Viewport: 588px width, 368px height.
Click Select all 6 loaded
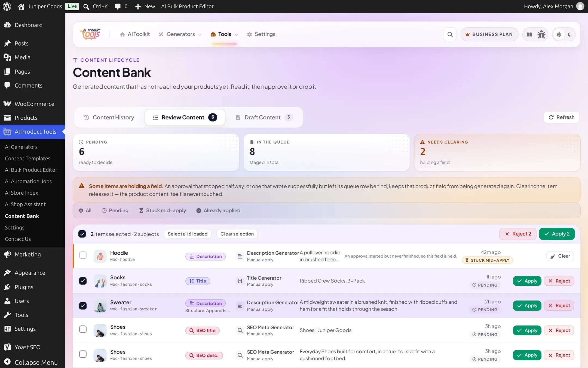188,234
